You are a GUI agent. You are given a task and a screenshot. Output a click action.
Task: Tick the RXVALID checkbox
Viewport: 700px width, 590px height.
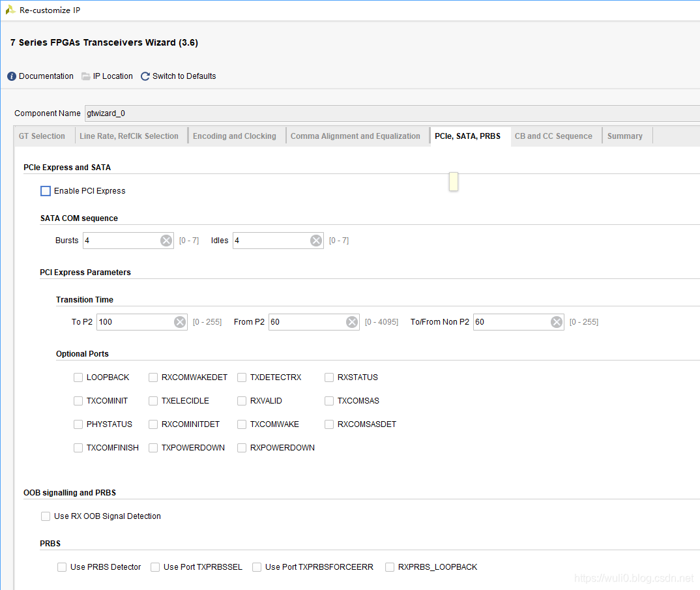point(242,401)
